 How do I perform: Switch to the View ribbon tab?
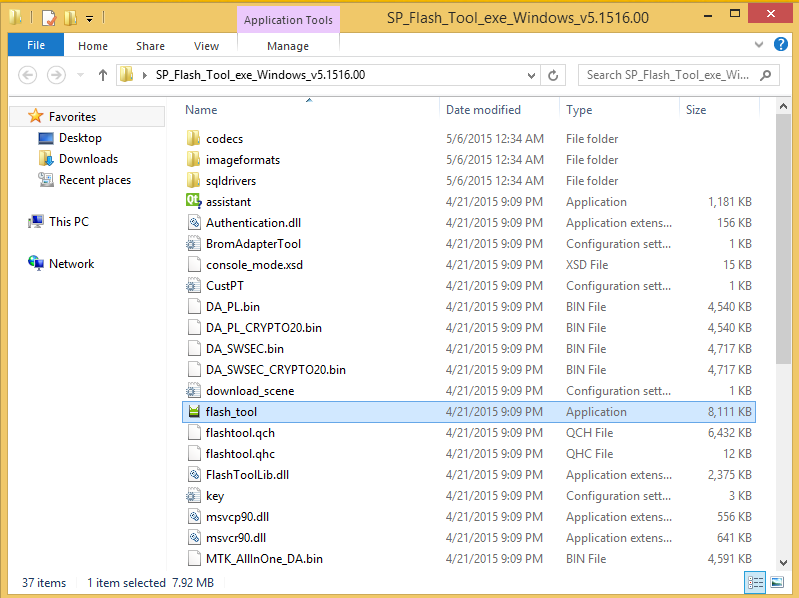click(x=206, y=46)
